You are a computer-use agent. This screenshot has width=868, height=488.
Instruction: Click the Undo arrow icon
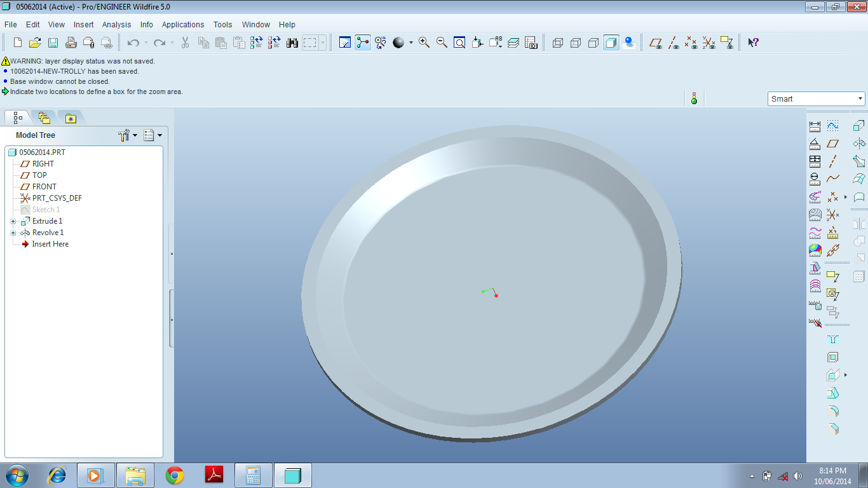[133, 43]
